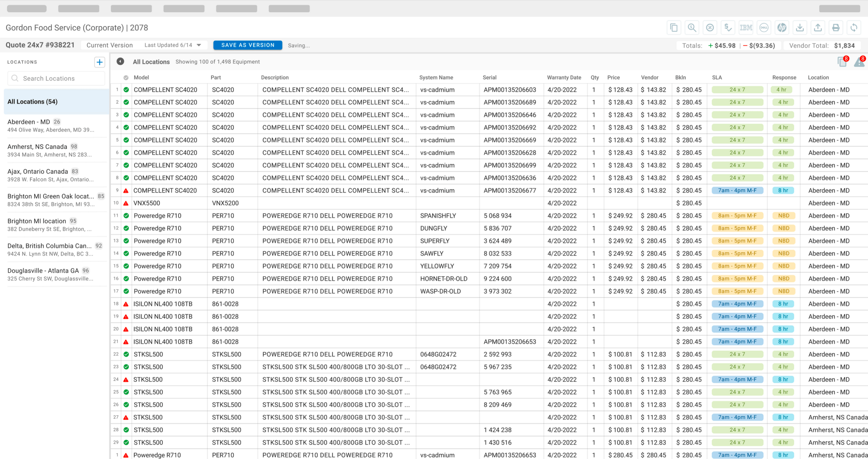Click the Dell vendor icon
The width and height of the screenshot is (868, 459).
(764, 28)
